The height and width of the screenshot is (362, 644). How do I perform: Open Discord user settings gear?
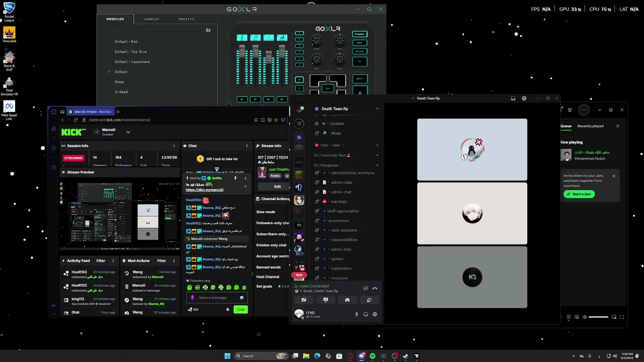pyautogui.click(x=375, y=314)
